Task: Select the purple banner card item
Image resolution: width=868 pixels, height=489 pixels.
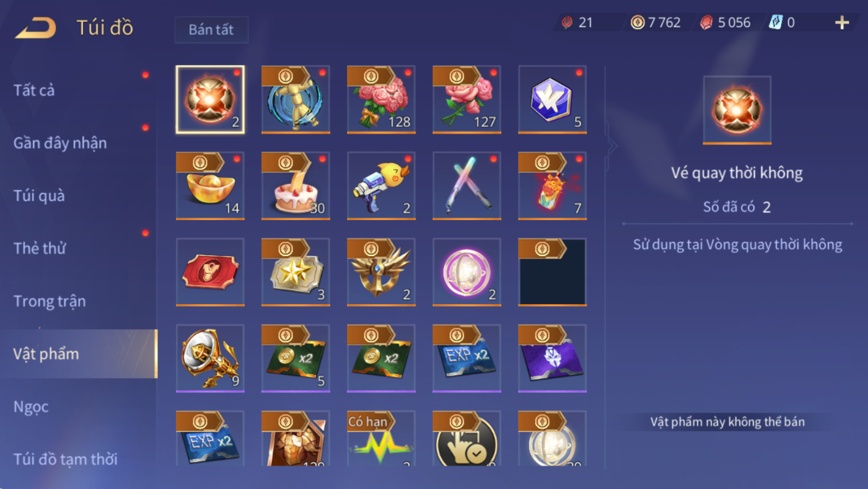Action: [x=552, y=358]
